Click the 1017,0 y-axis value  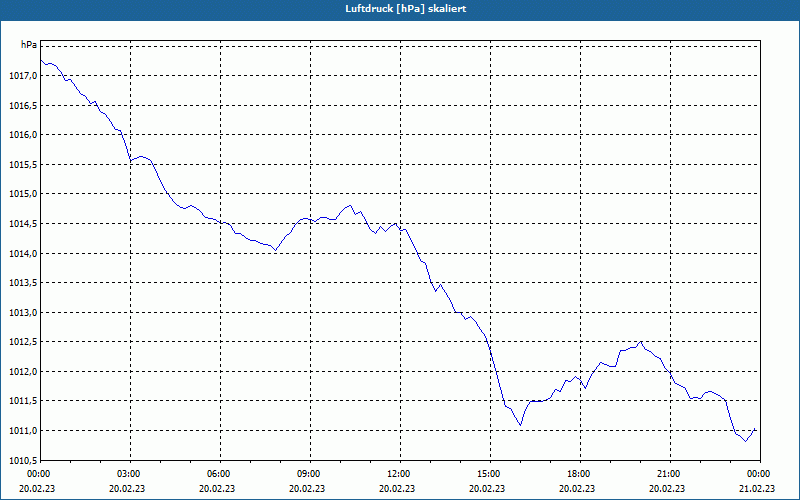22,76
